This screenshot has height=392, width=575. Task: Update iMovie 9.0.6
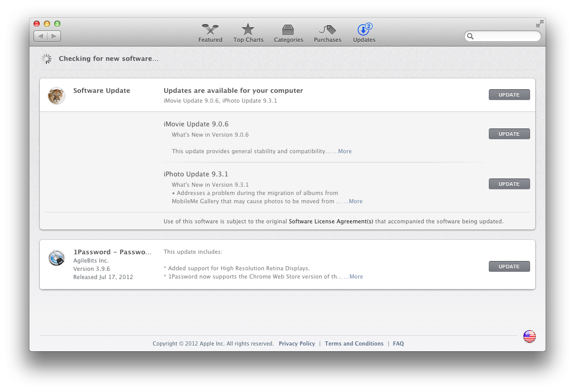pos(509,134)
